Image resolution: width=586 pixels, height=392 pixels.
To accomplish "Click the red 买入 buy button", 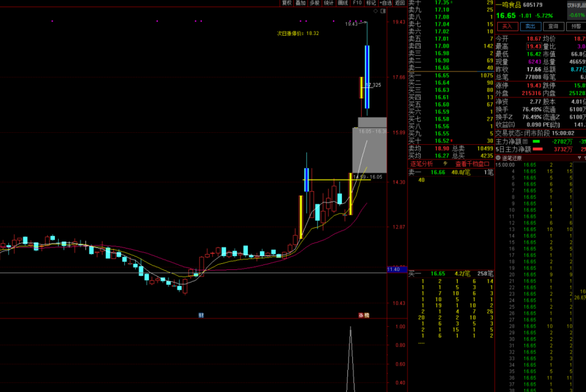I will 507,26.
